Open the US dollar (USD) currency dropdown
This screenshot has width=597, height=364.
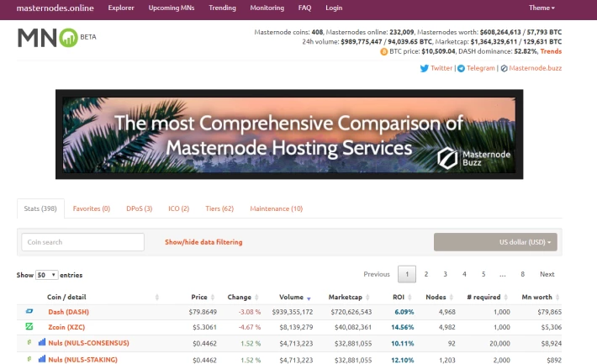coord(495,242)
